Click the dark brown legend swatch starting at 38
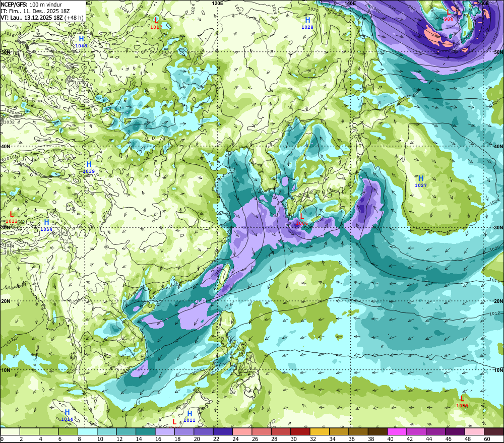Image resolution: width=504 pixels, height=443 pixels. pyautogui.click(x=377, y=432)
